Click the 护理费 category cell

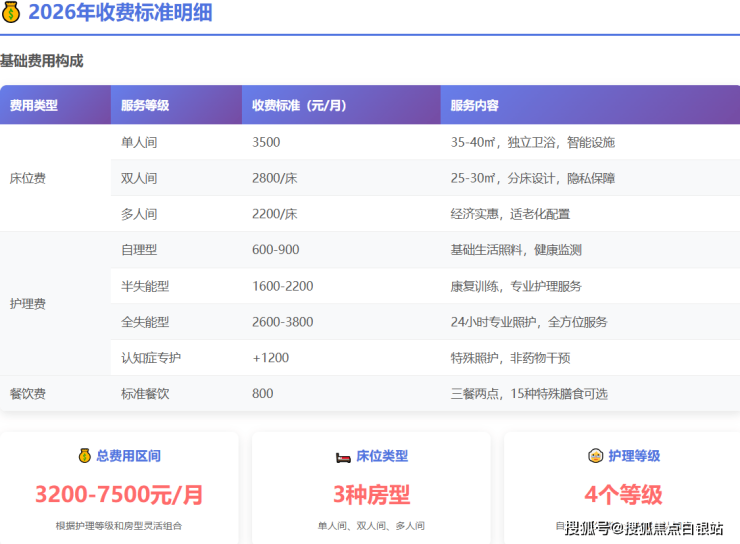point(28,304)
